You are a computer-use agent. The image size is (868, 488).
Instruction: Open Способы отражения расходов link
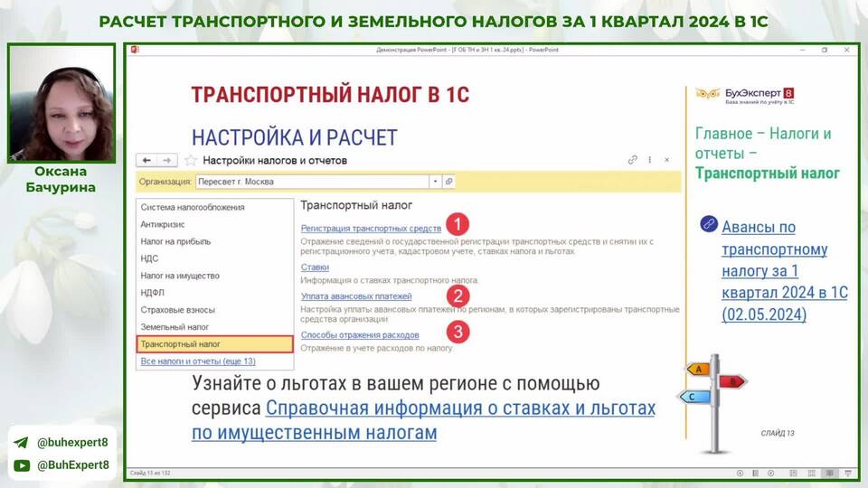(x=360, y=335)
